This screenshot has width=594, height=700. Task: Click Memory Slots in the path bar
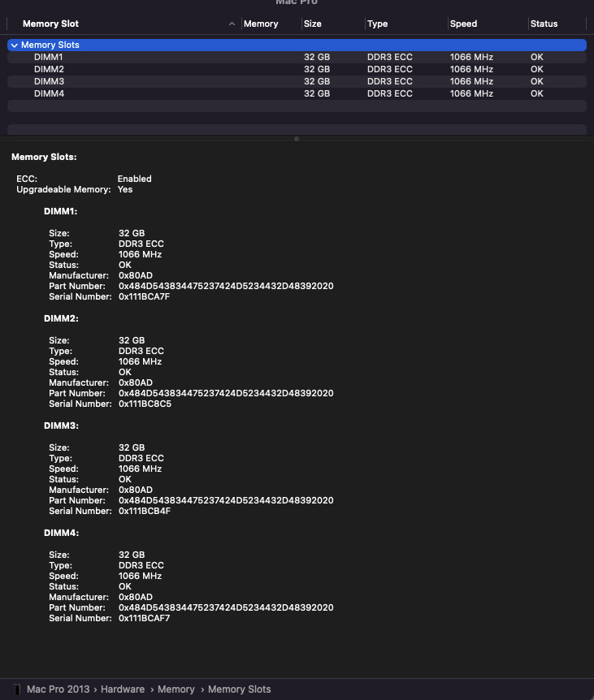(x=239, y=689)
